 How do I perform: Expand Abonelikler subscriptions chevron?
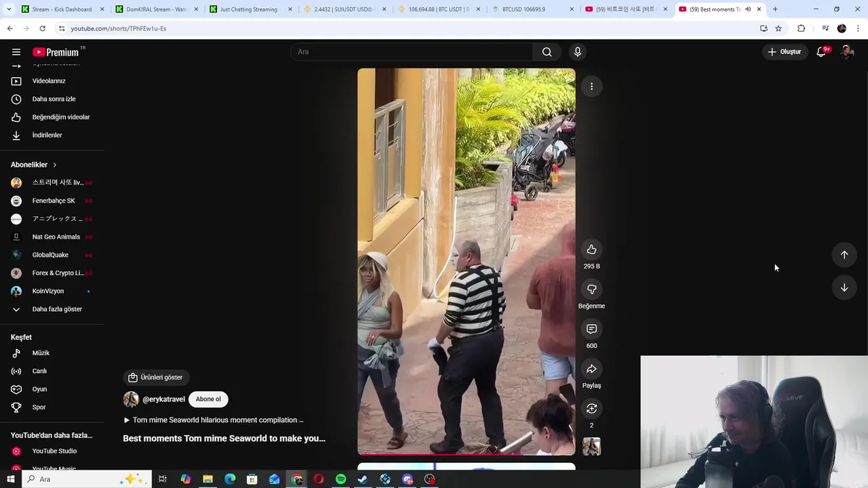pos(55,165)
